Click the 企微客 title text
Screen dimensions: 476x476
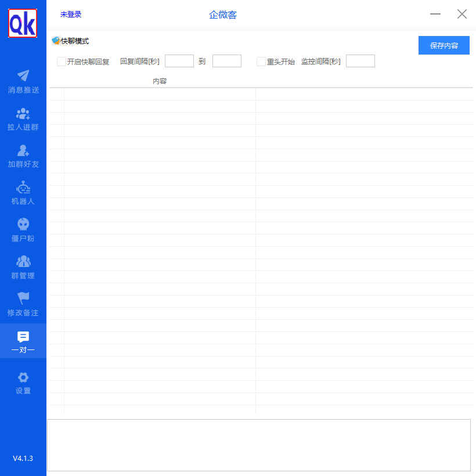(x=223, y=15)
